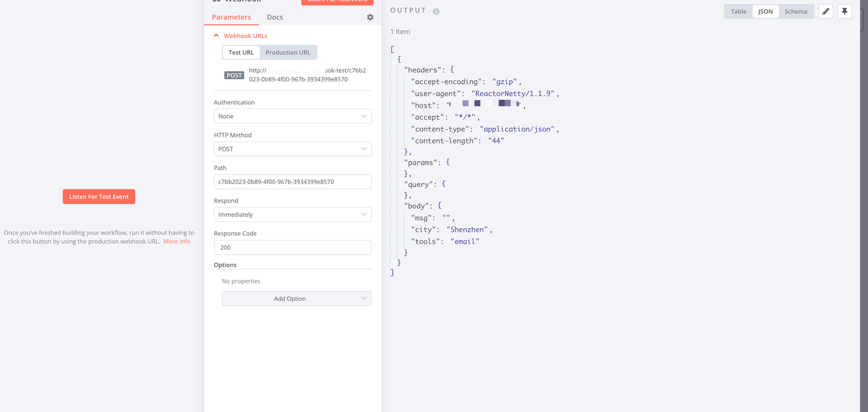Select JSON output view

[x=766, y=11]
